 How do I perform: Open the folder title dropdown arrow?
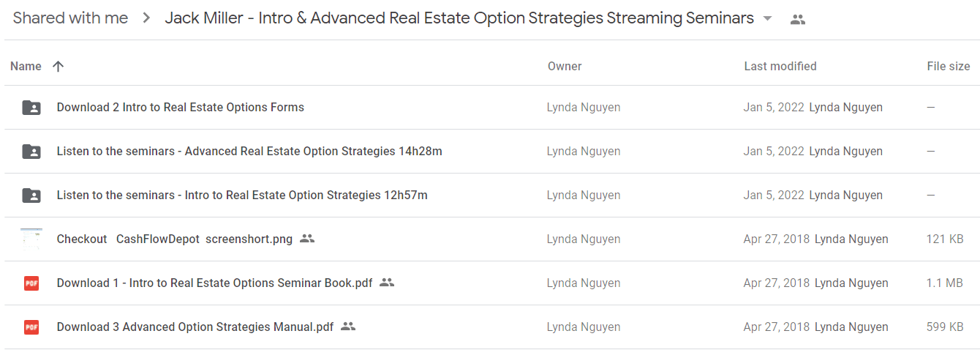767,19
